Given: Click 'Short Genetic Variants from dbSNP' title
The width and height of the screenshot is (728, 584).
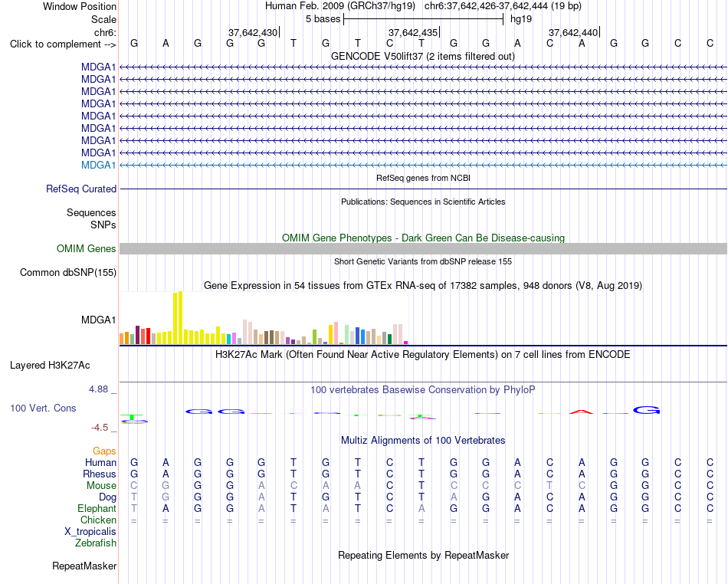Looking at the screenshot, I should click(x=423, y=261).
